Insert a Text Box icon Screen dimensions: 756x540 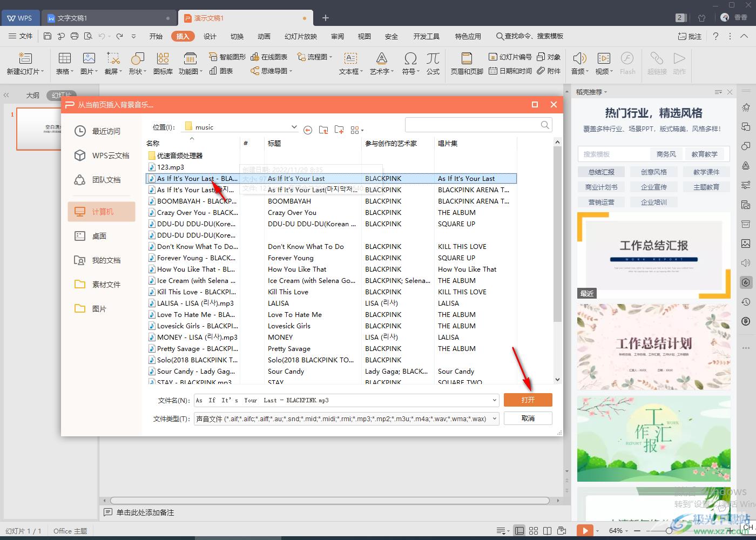(350, 58)
